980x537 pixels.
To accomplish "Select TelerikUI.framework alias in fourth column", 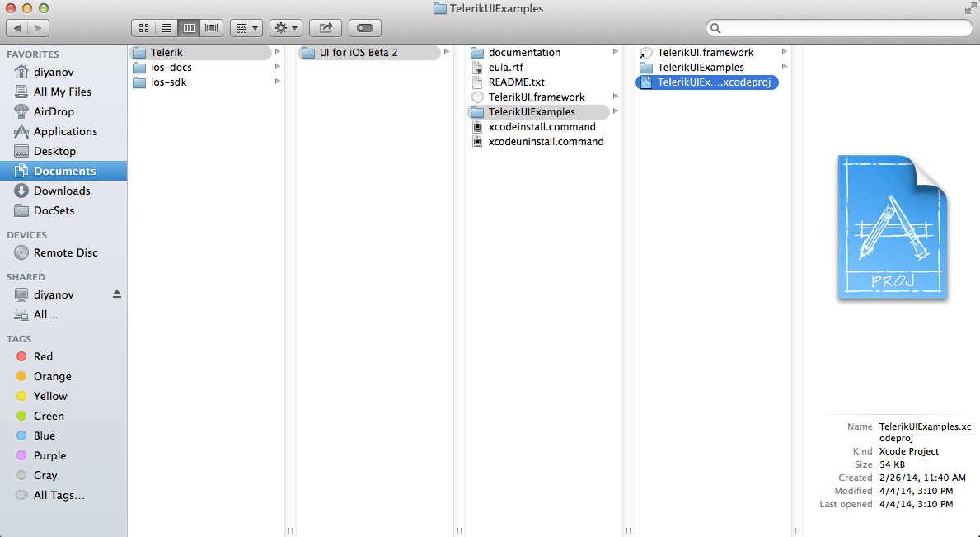I will [x=706, y=53].
